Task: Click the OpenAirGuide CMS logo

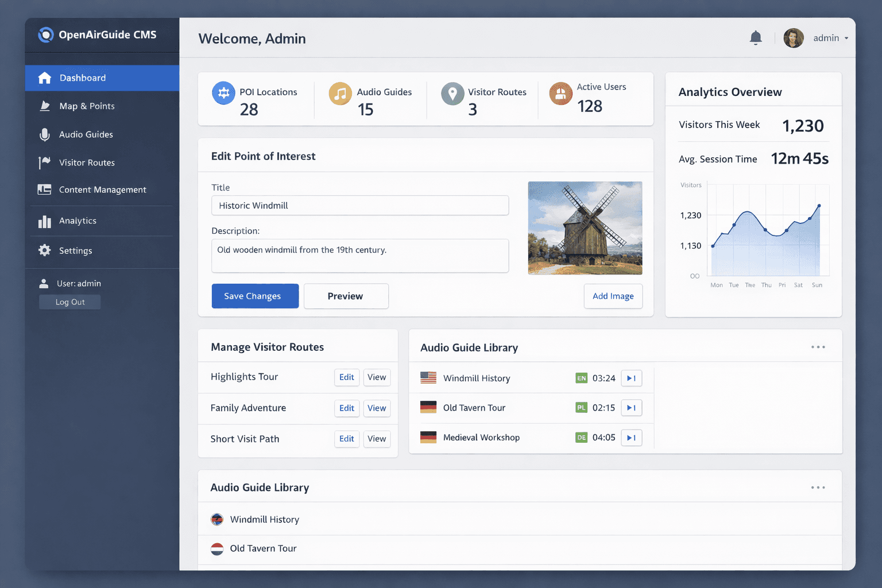Action: (98, 34)
